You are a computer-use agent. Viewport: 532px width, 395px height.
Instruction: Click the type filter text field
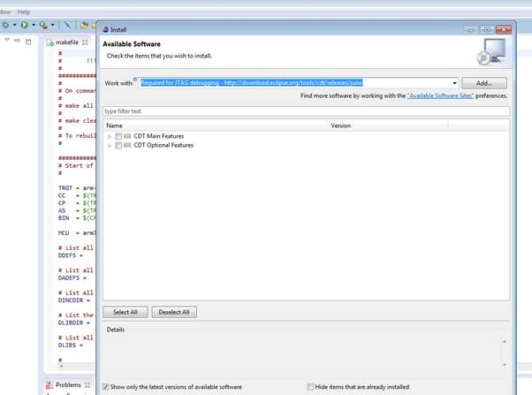(306, 111)
